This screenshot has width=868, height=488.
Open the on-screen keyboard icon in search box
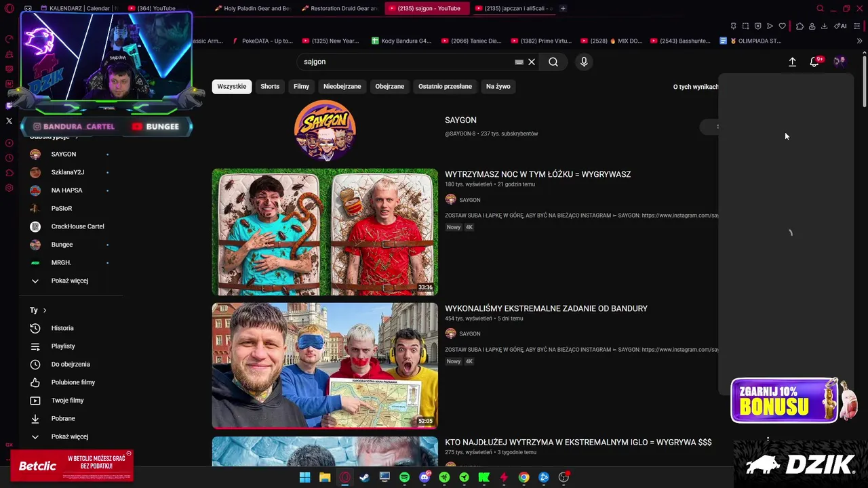tap(519, 62)
